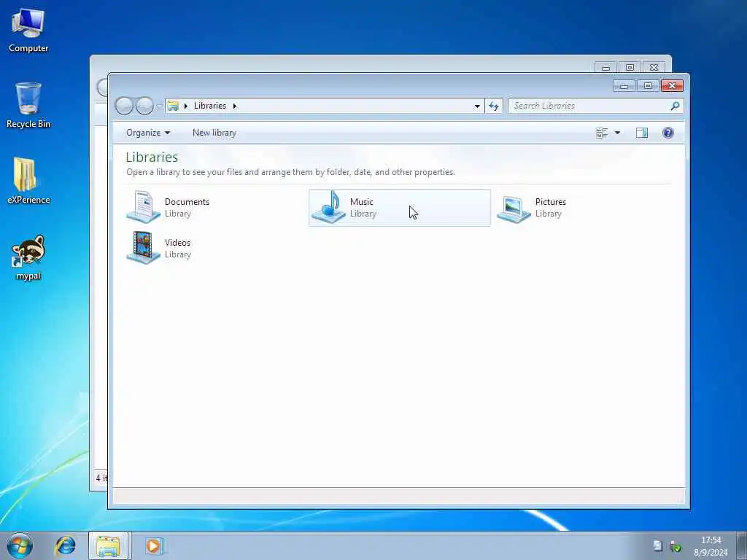Launch Windows Media Player from taskbar
The width and height of the screenshot is (747, 560).
click(154, 545)
